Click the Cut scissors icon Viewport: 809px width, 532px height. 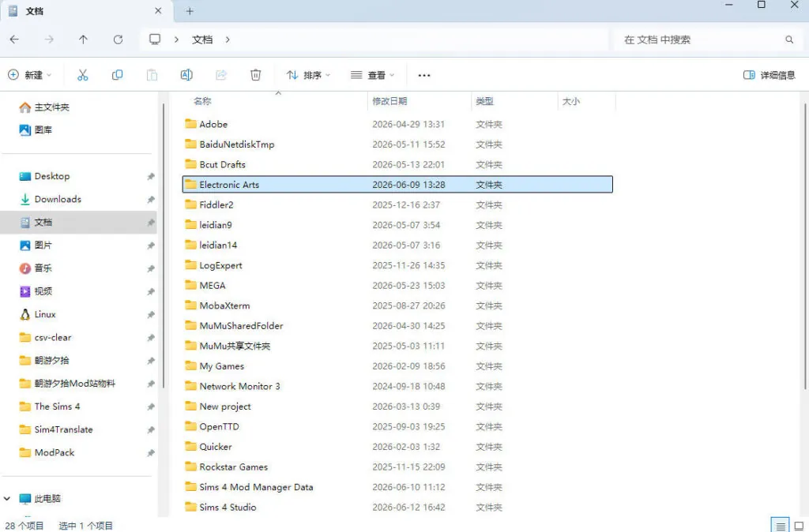point(82,75)
